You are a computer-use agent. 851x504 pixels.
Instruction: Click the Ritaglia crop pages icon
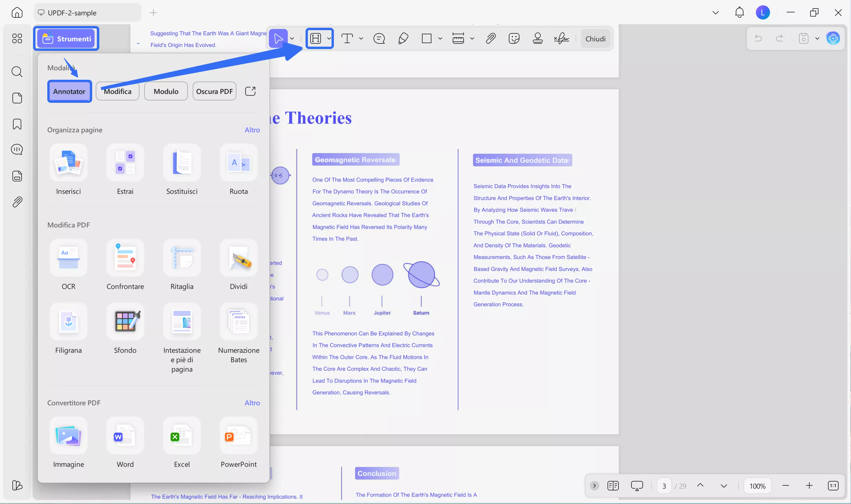[x=182, y=258]
